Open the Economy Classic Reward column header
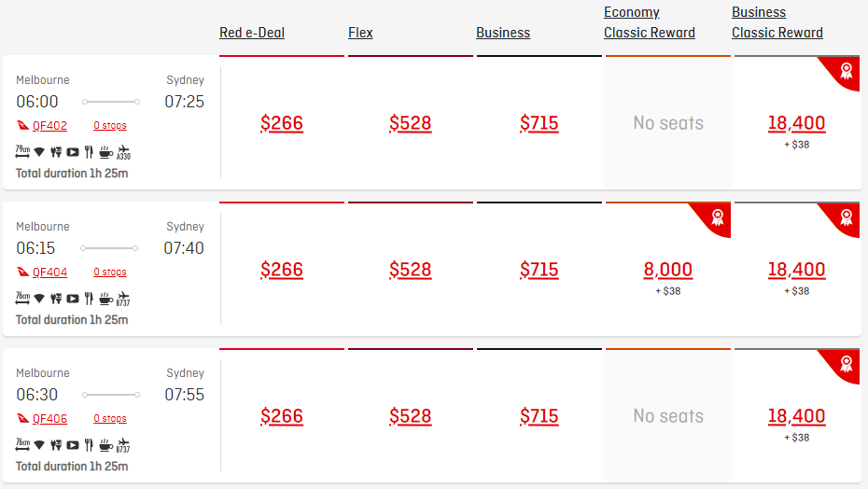This screenshot has width=868, height=489. [x=650, y=22]
